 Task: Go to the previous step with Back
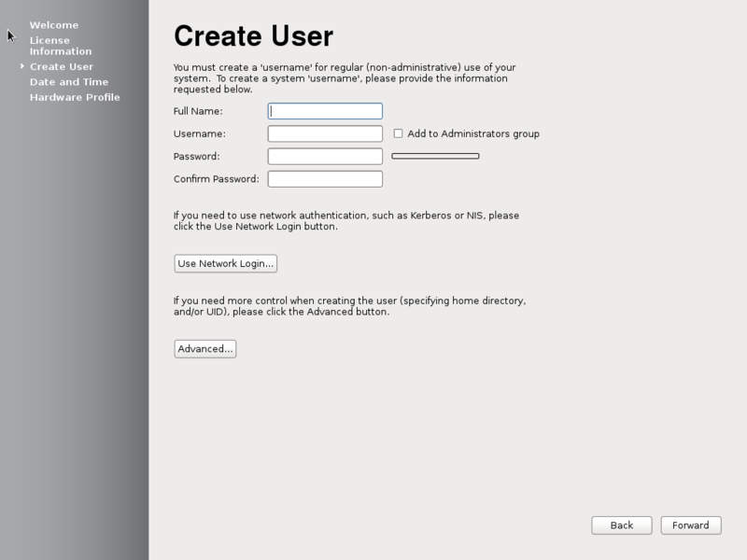coord(622,525)
